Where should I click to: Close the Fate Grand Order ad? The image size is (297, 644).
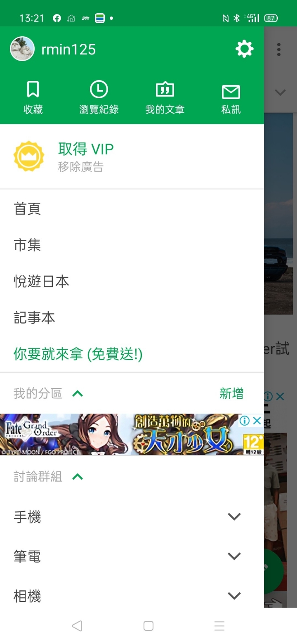(x=257, y=421)
